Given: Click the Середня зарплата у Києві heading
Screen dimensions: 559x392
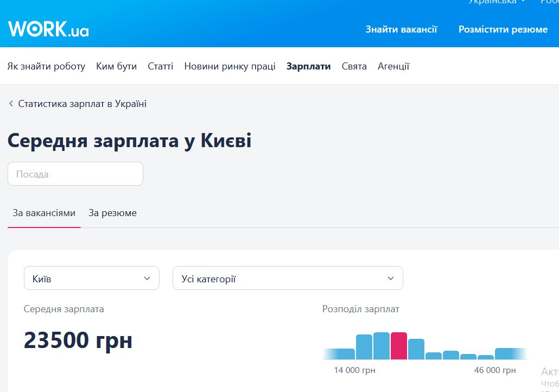Looking at the screenshot, I should 129,141.
